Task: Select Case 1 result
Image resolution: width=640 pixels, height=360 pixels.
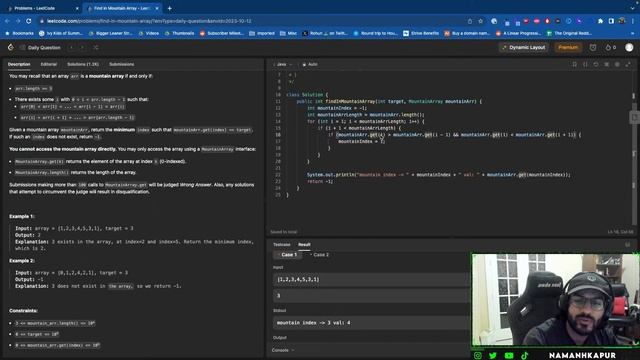Action: (287, 255)
